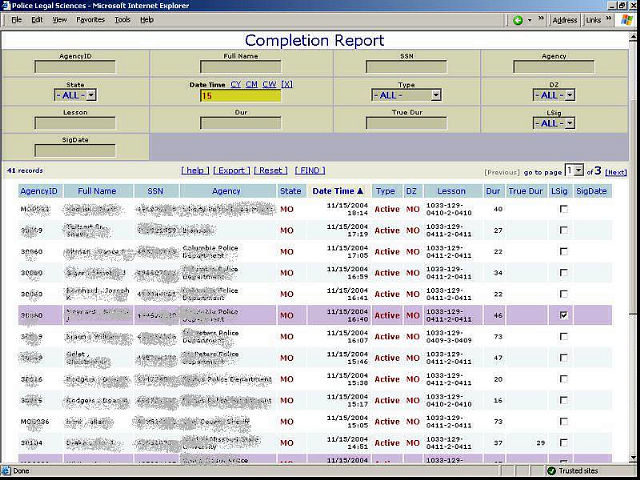Click the FIND link
Image resolution: width=640 pixels, height=480 pixels.
(x=311, y=171)
